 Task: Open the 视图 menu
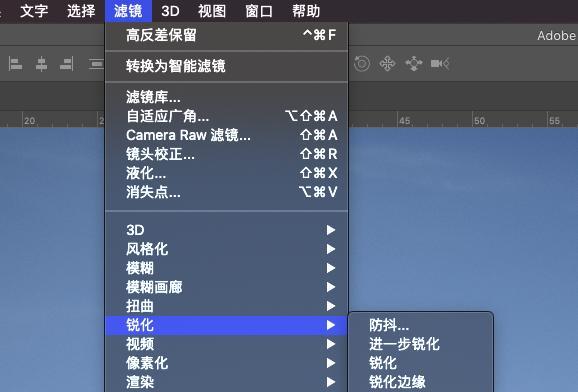(212, 11)
